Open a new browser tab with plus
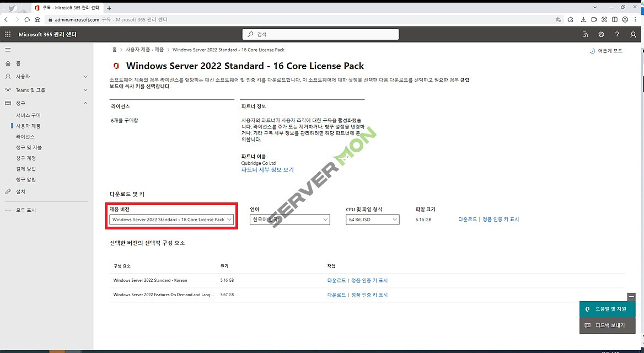 [x=109, y=8]
